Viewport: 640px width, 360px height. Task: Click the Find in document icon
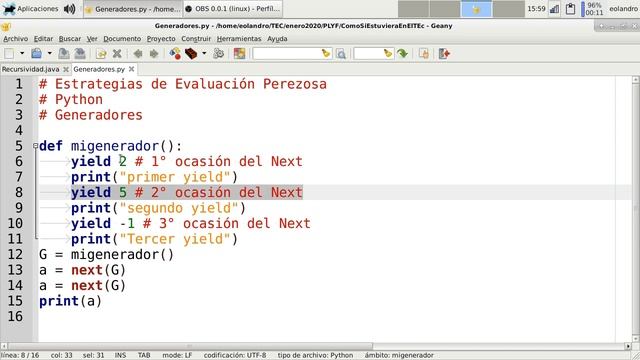coord(341,53)
